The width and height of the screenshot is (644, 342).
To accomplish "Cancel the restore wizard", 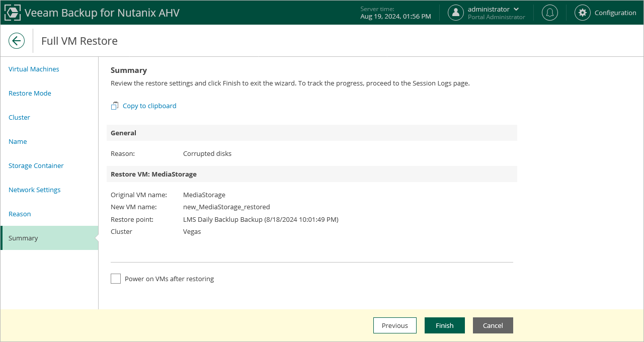I will 493,325.
